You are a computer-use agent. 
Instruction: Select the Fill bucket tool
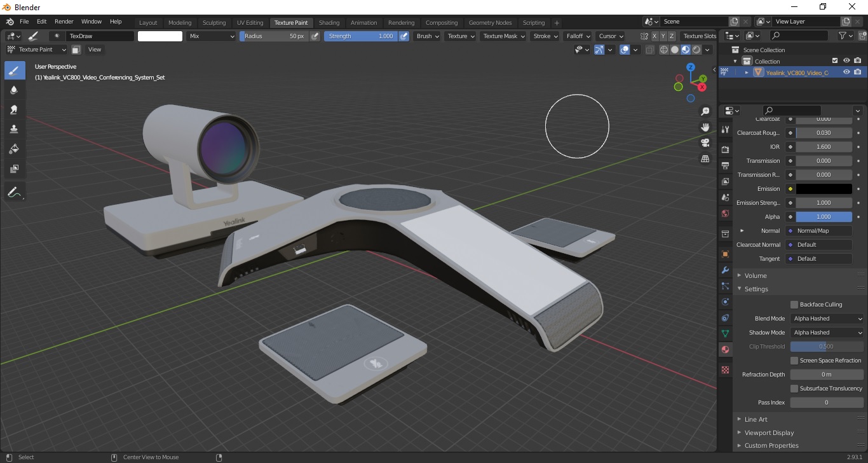tap(14, 149)
